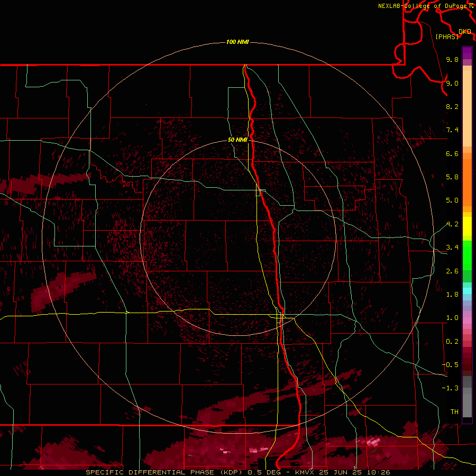
Task: Click the 100 NMI range ring label
Action: pos(237,42)
